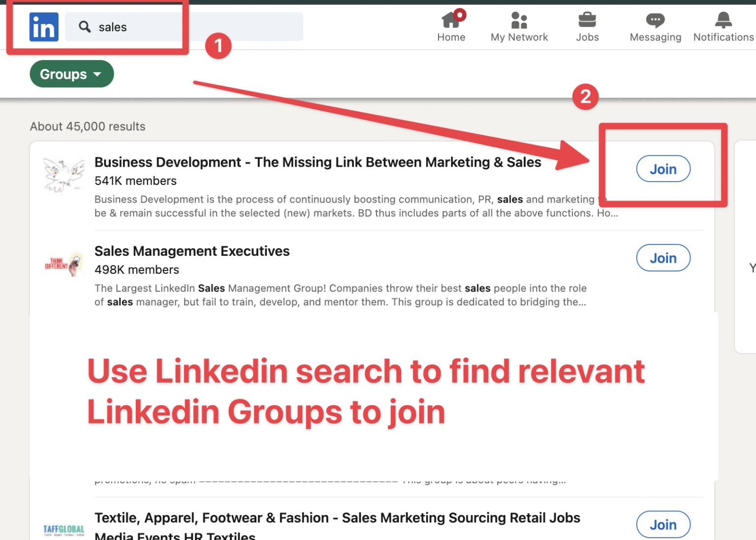
Task: Open the Jobs section via the briefcase icon
Action: pyautogui.click(x=587, y=20)
